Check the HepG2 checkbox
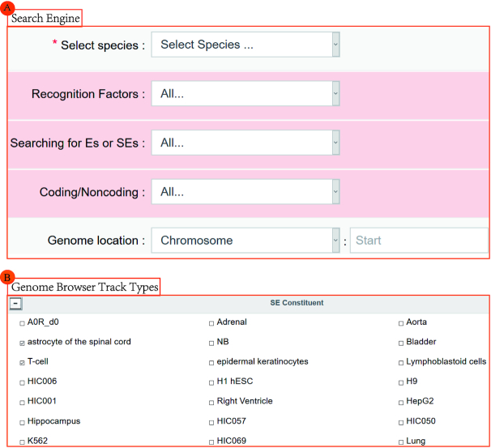Image resolution: width=491 pixels, height=448 pixels. 401,402
